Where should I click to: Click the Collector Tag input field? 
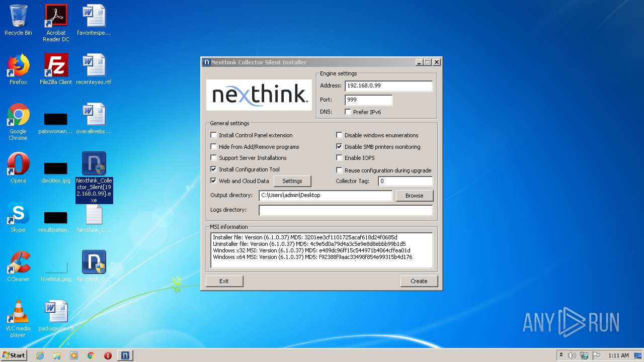(x=405, y=181)
